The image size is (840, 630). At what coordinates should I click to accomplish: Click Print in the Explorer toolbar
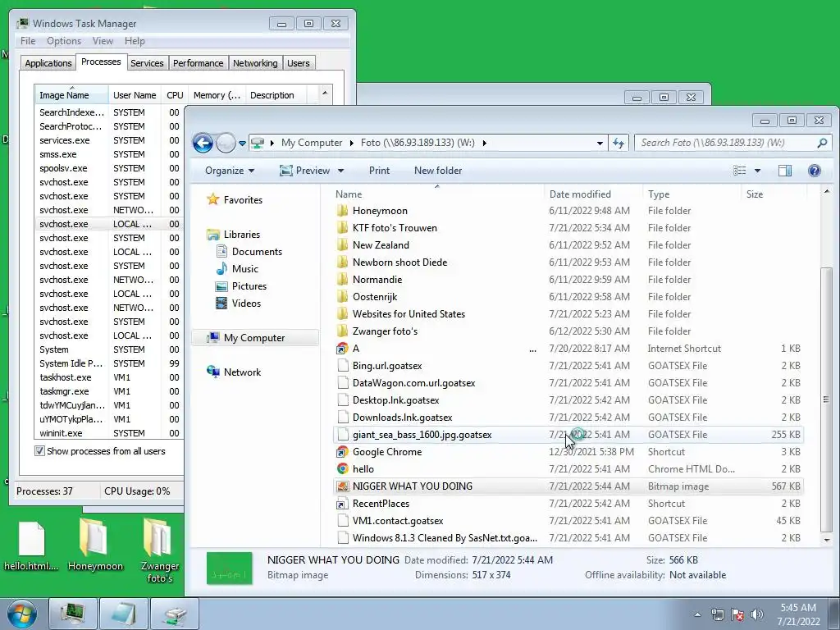[379, 171]
